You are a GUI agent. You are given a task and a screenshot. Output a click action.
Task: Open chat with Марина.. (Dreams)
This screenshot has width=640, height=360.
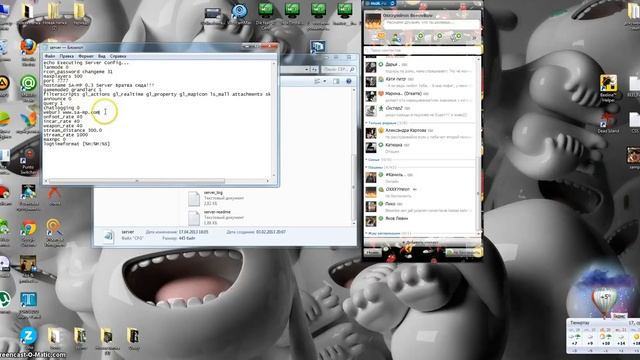420,96
